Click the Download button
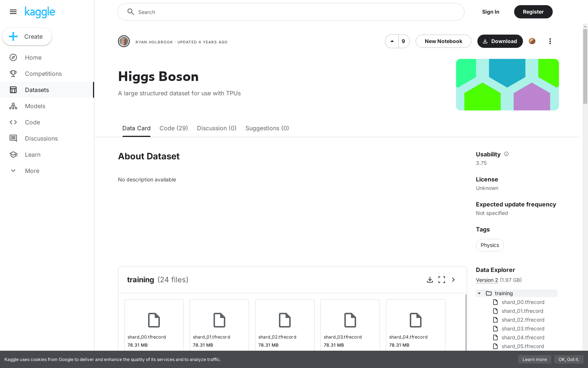This screenshot has height=368, width=588. point(500,41)
